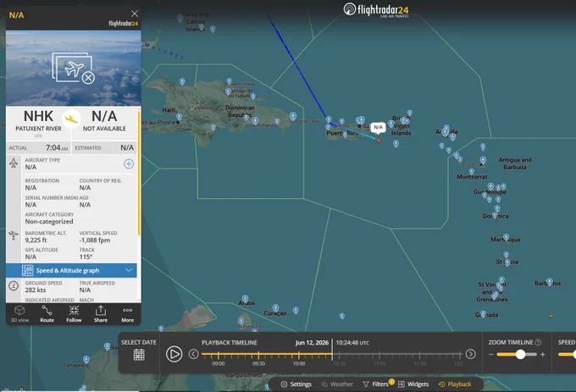Click the airport pin at Martinique
576x392 pixels.
[507, 237]
